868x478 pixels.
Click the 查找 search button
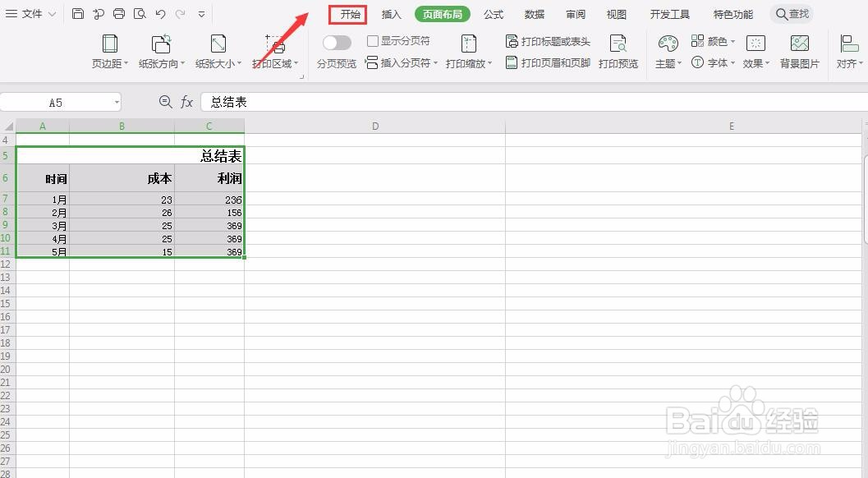(791, 13)
